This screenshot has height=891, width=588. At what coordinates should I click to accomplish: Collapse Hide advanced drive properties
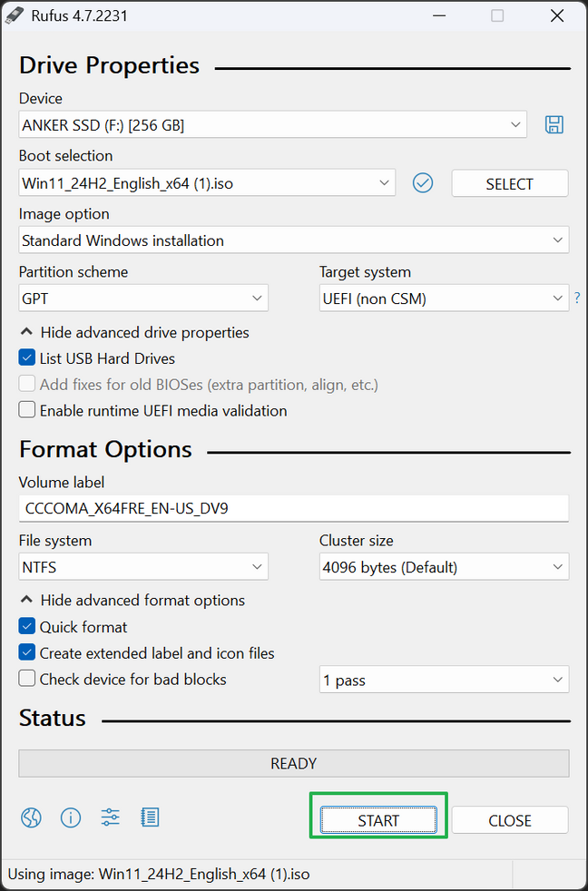point(134,332)
